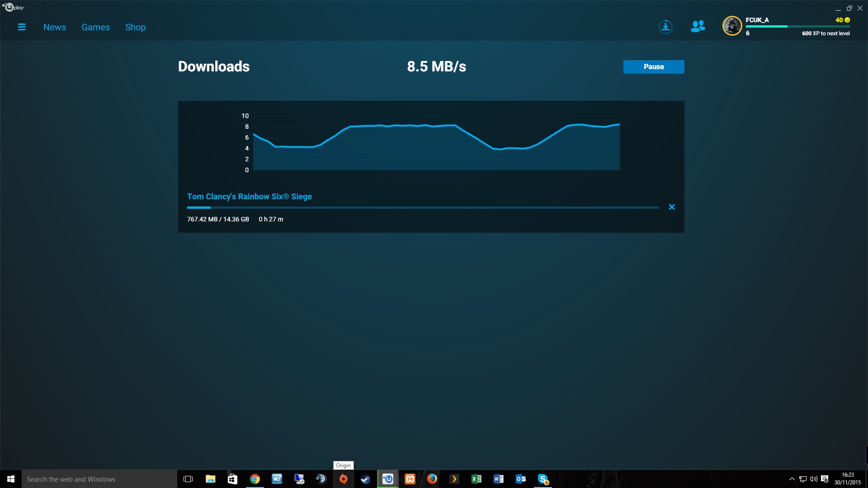
Task: Launch Origin from the taskbar
Action: coord(344,479)
